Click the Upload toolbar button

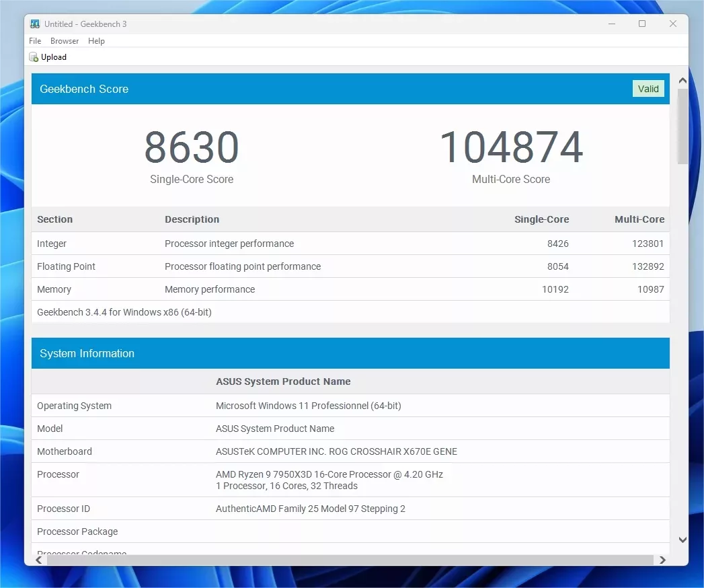point(48,57)
